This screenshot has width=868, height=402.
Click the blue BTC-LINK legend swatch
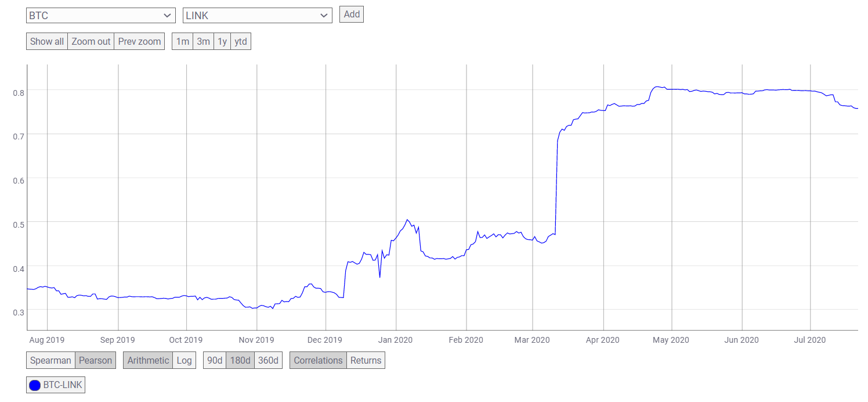pyautogui.click(x=35, y=385)
